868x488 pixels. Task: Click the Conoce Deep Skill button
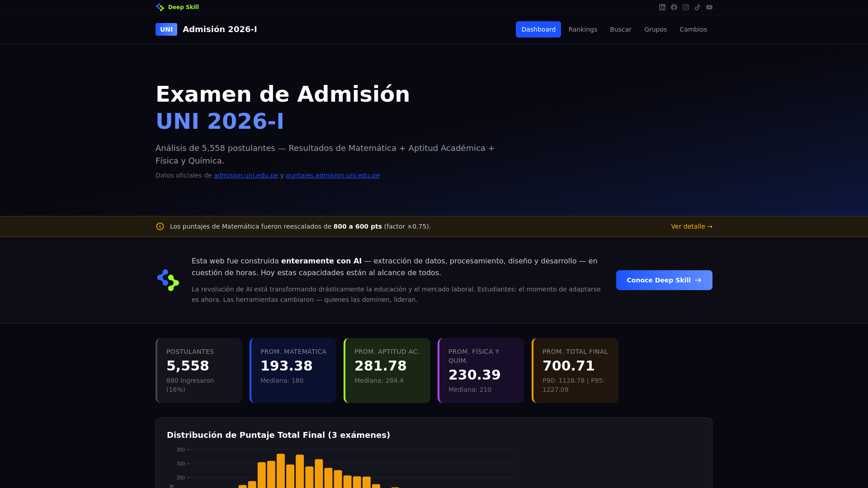click(x=664, y=280)
